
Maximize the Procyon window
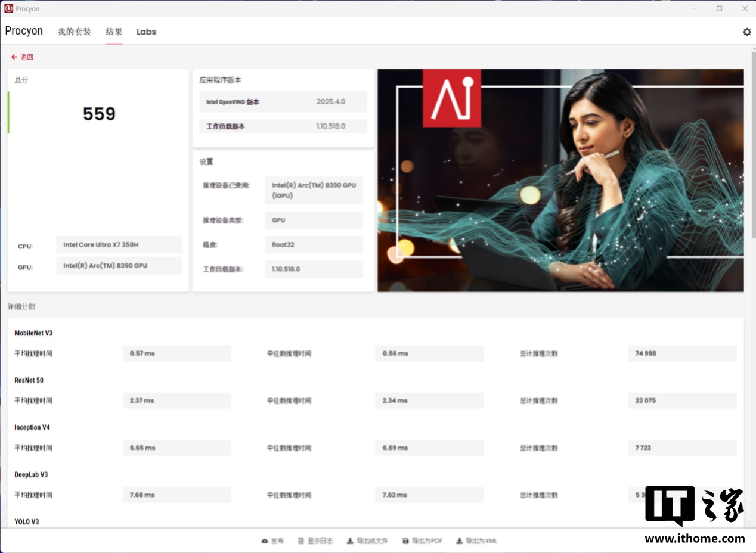coord(719,8)
